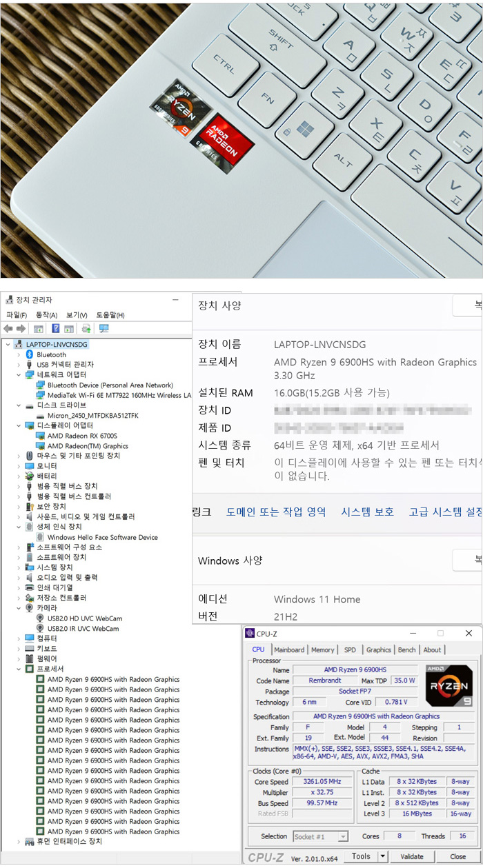Click the Validate button in CPU-Z
483x868 pixels.
point(412,856)
